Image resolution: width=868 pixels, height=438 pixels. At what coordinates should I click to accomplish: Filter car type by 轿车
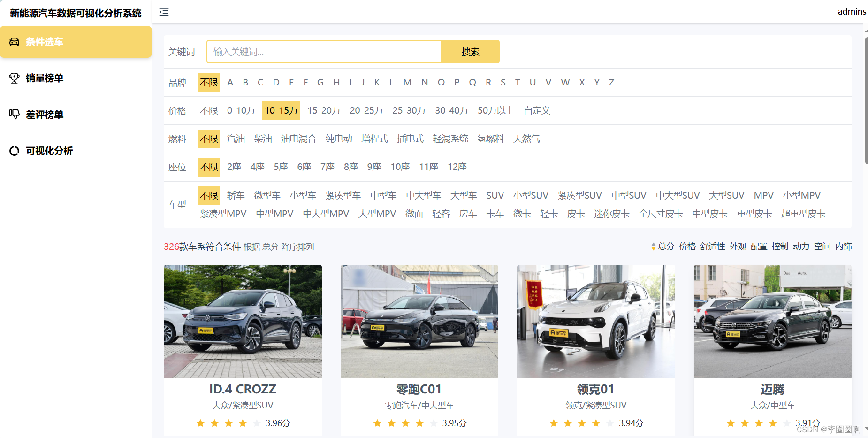pos(236,195)
